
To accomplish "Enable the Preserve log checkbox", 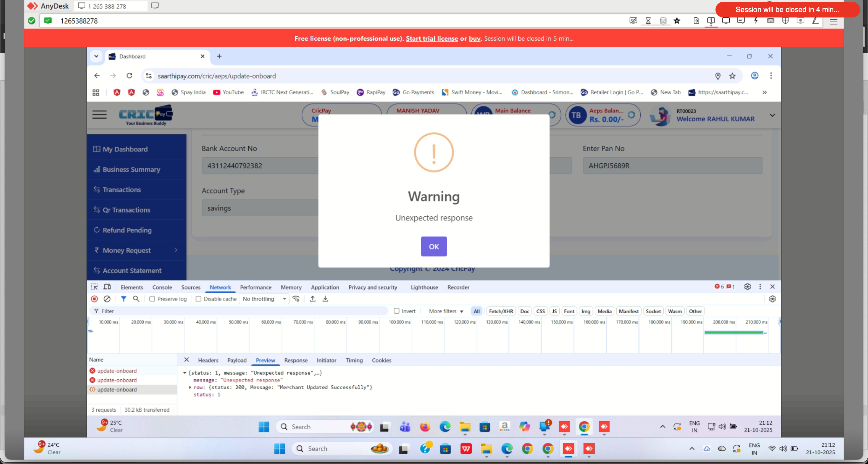I will coord(152,299).
